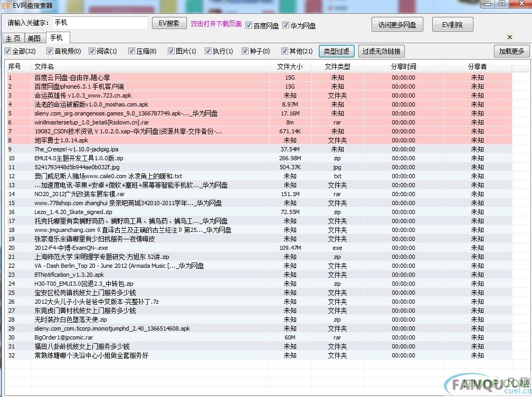Click the 266.98M file size cell
The width and height of the screenshot is (532, 397).
[x=290, y=158]
